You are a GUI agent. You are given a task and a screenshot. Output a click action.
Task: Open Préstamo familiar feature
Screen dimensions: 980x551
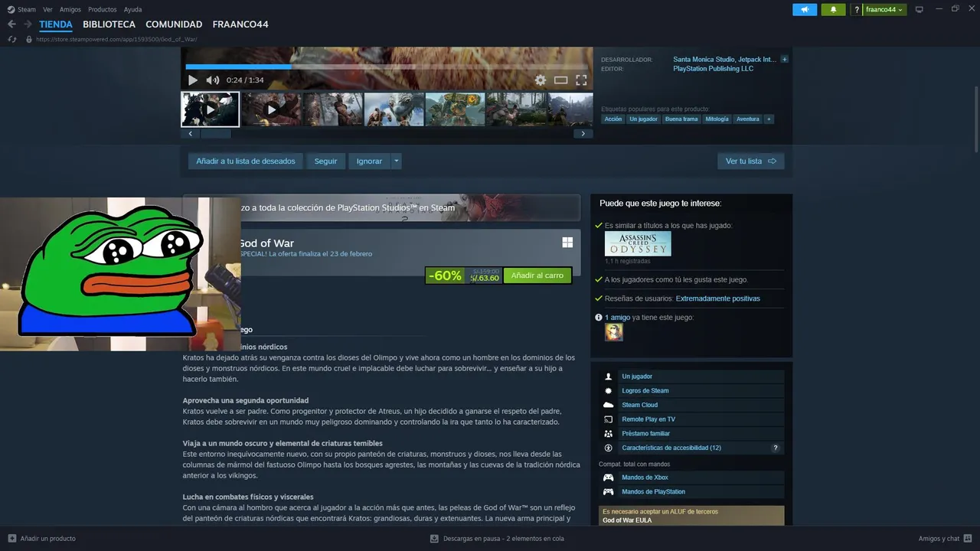coord(691,433)
